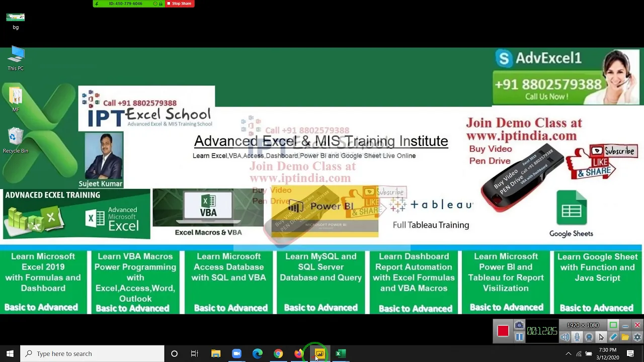Toggle speaker audio recording in recorder
The width and height of the screenshot is (644, 362).
click(565, 337)
